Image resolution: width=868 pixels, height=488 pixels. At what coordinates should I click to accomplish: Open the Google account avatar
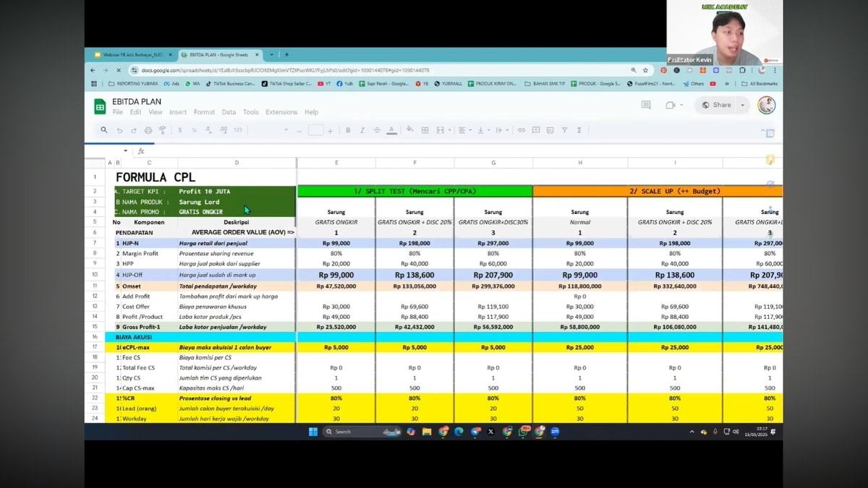pos(766,105)
